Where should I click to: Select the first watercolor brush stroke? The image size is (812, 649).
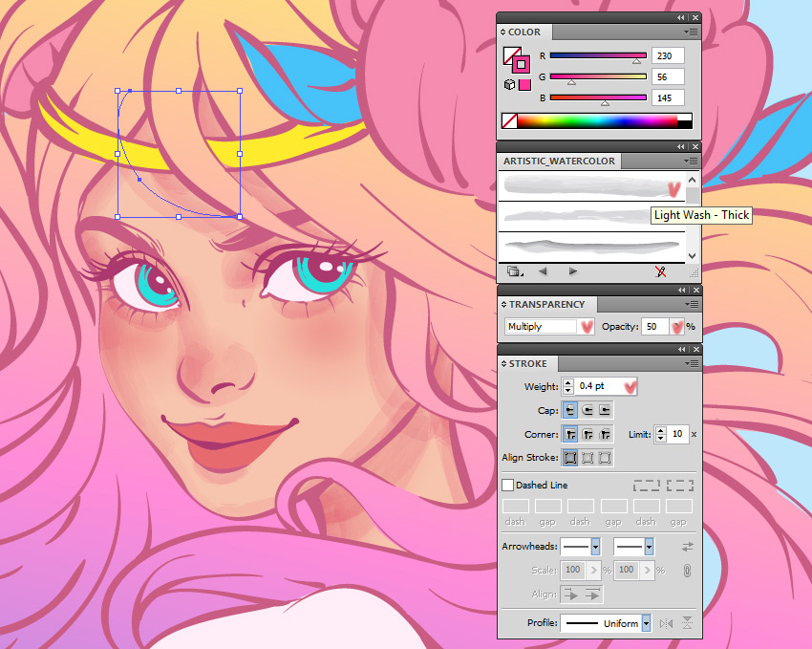pos(591,186)
